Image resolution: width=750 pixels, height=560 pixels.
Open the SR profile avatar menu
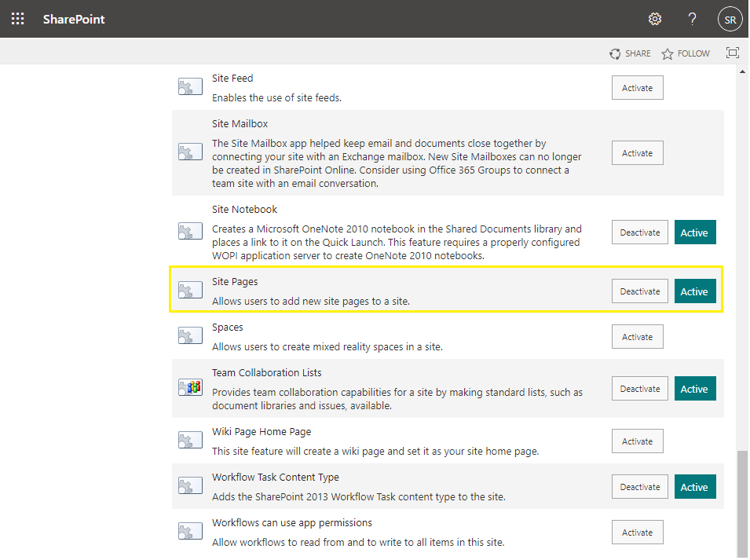click(730, 18)
